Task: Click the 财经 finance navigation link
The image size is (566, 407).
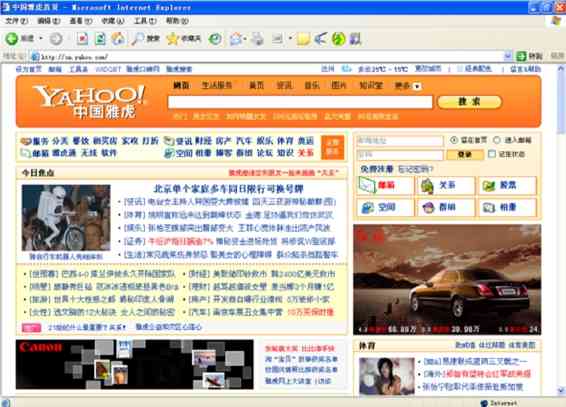Action: [203, 141]
